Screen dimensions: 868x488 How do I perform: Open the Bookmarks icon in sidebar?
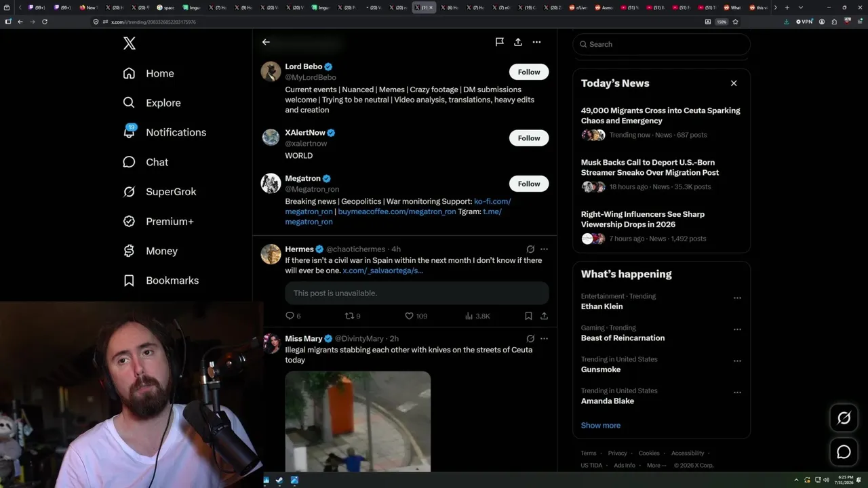click(129, 281)
